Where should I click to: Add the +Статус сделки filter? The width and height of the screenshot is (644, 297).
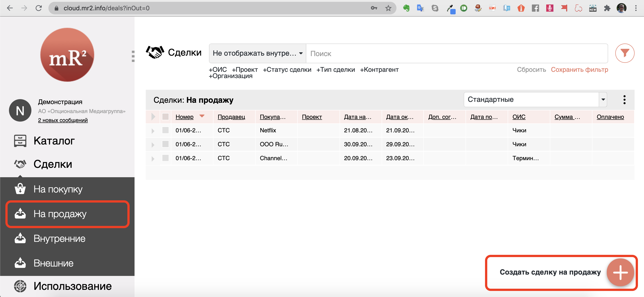(287, 70)
